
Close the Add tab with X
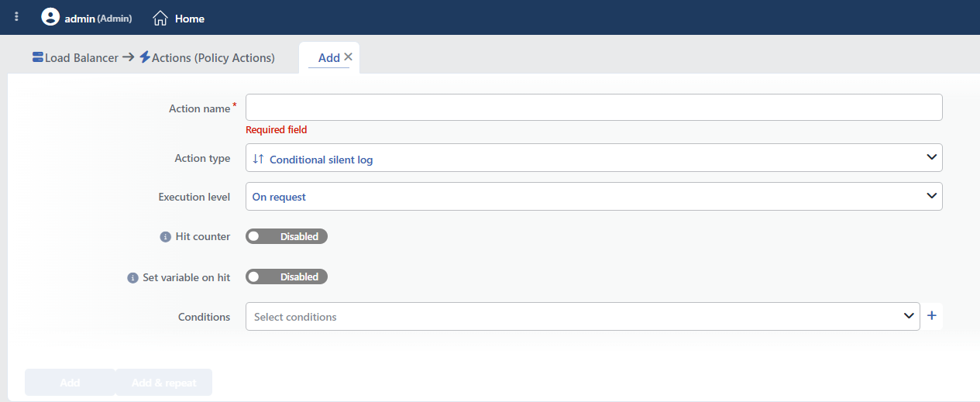(x=348, y=57)
